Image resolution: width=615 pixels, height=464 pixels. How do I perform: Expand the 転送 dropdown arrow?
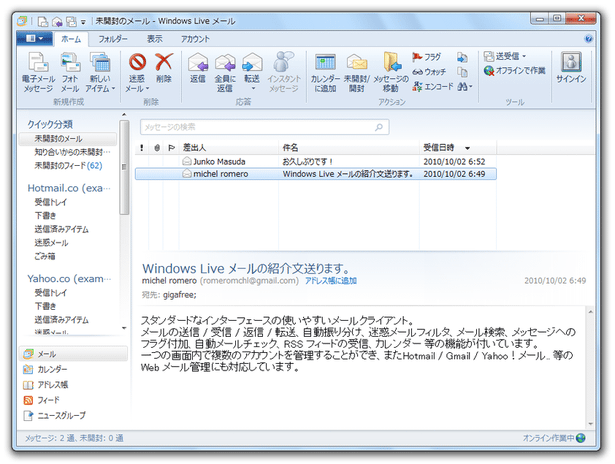253,89
